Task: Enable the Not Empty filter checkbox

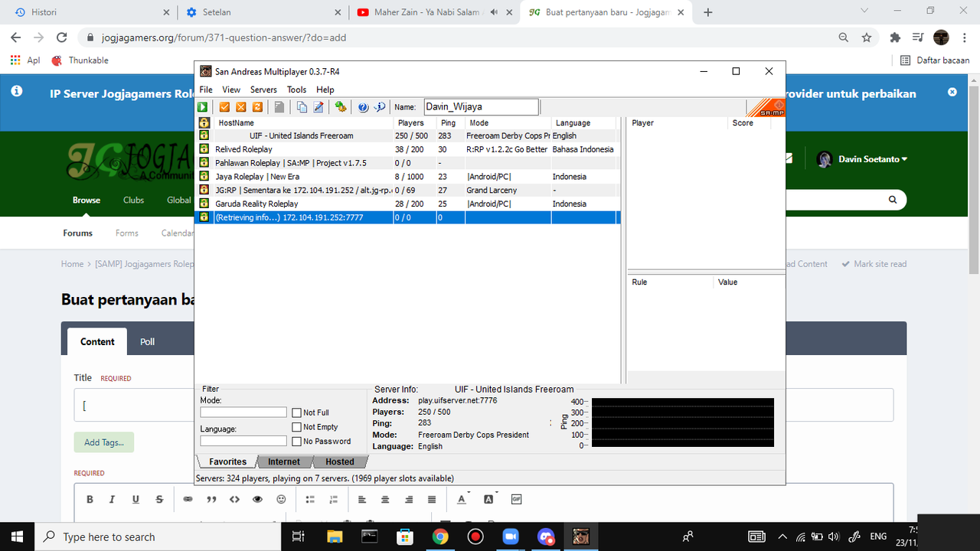Action: tap(297, 427)
